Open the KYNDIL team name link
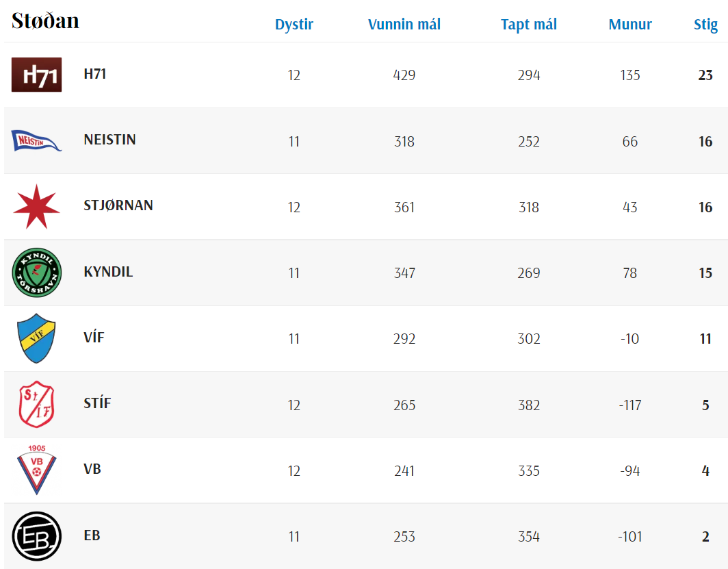 tap(108, 272)
